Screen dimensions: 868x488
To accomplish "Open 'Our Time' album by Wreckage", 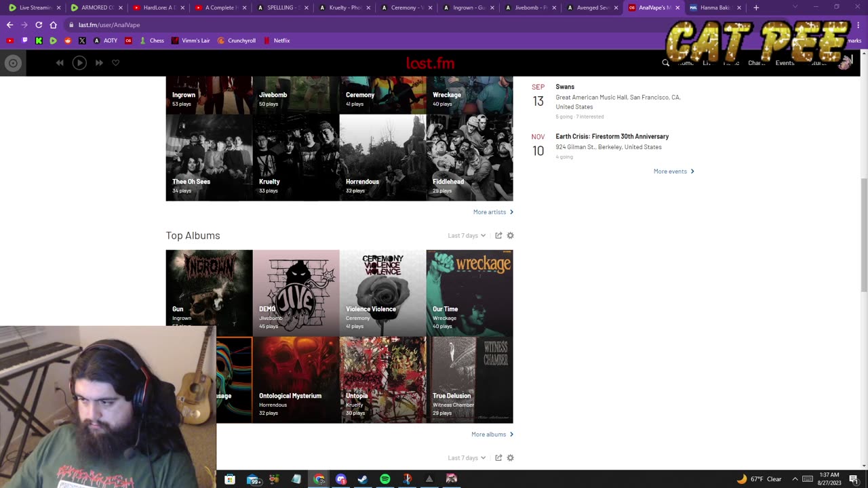I will point(469,293).
